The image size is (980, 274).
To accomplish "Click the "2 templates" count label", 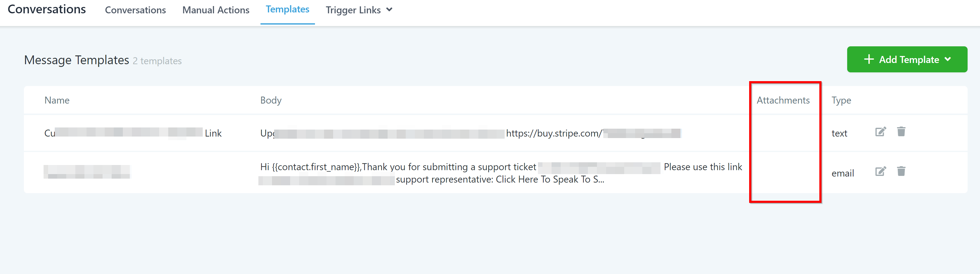I will [157, 61].
